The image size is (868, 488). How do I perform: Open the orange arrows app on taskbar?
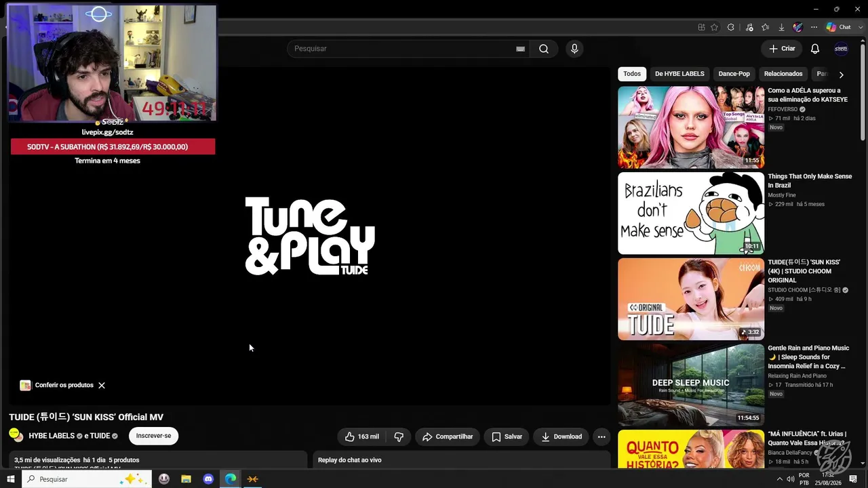pyautogui.click(x=253, y=479)
